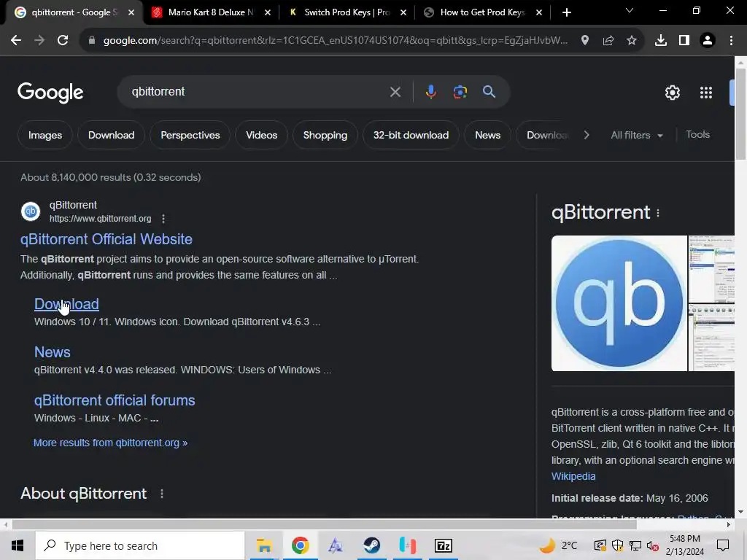Open qBittorrent official forums link

[115, 400]
